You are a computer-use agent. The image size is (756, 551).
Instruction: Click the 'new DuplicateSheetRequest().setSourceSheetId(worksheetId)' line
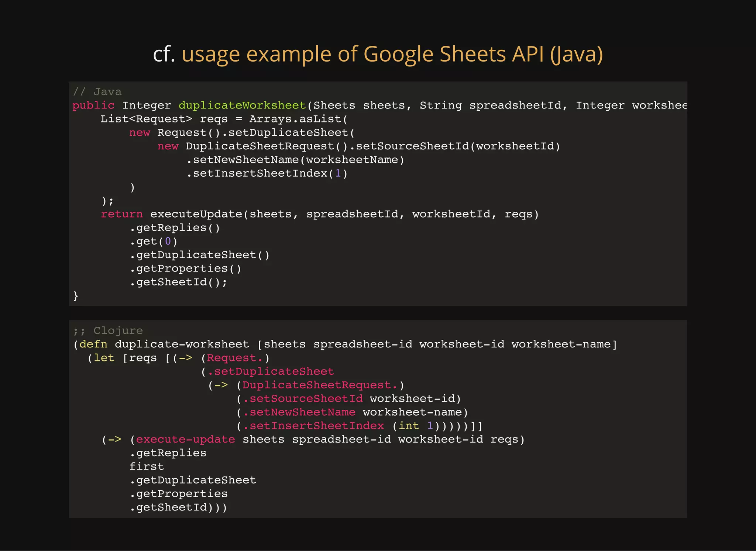coord(359,146)
